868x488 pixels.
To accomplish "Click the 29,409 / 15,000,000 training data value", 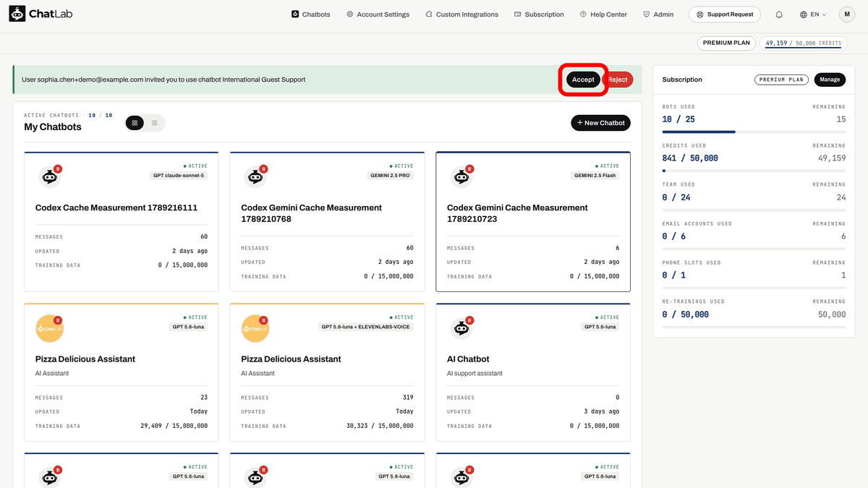I will coord(174,426).
